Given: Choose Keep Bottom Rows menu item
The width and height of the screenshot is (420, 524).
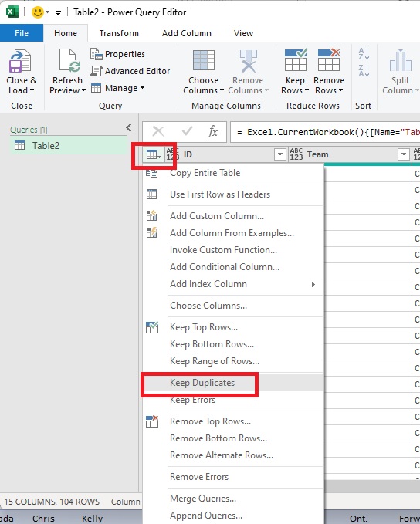Looking at the screenshot, I should click(x=233, y=344).
